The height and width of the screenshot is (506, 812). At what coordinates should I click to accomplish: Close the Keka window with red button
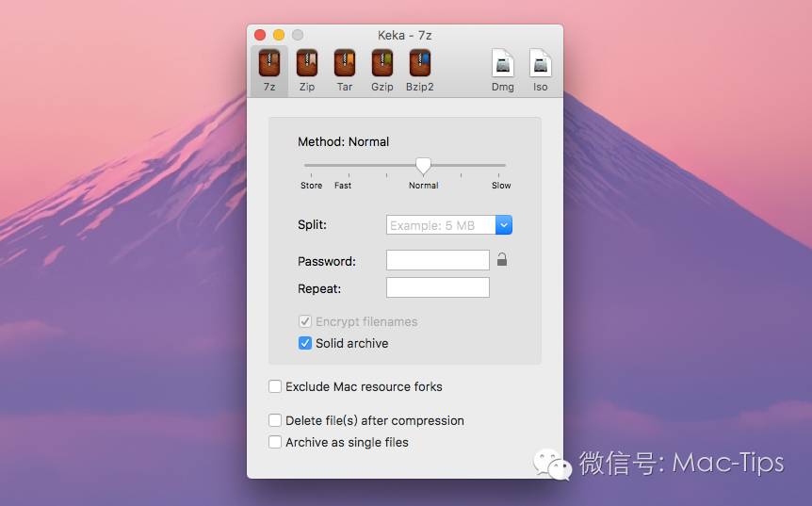pyautogui.click(x=260, y=35)
